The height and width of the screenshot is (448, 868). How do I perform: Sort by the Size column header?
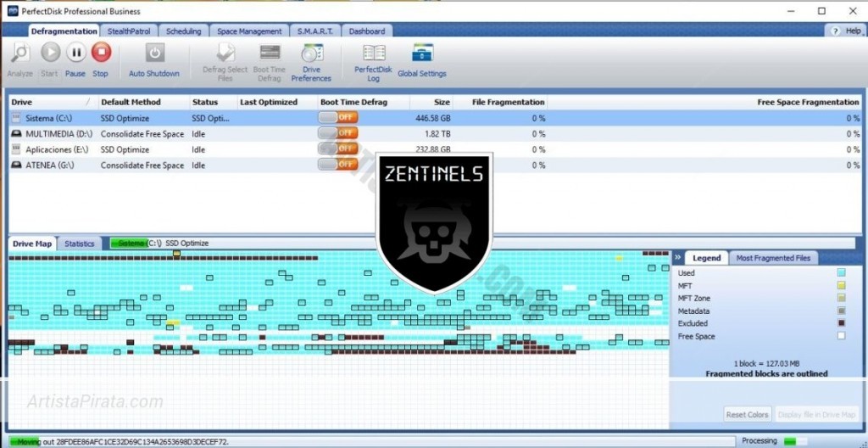[431, 102]
